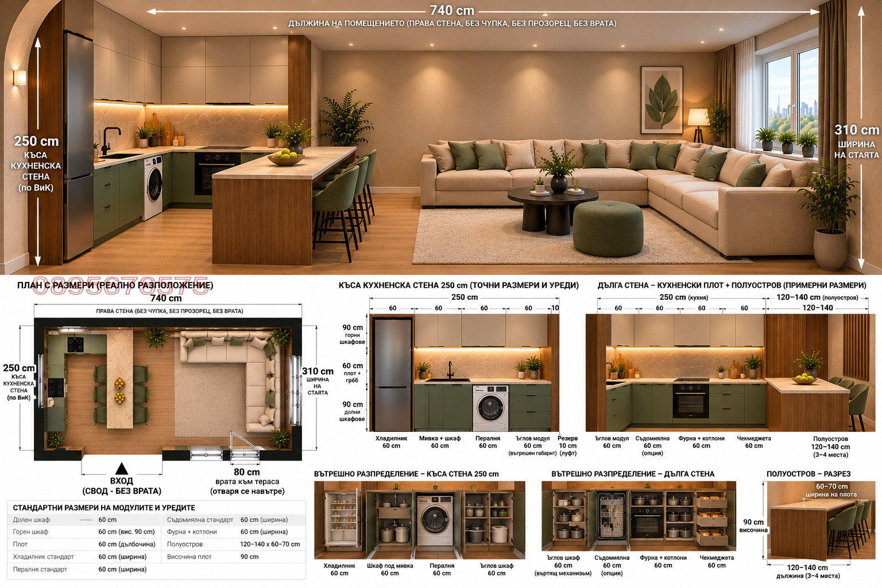Select table heading СТАНДАРТНИ РАЗМЕРИ НА МОДУЛИТЕ И УРЕДИТЕ
The width and height of the screenshot is (882, 588).
pos(104,508)
